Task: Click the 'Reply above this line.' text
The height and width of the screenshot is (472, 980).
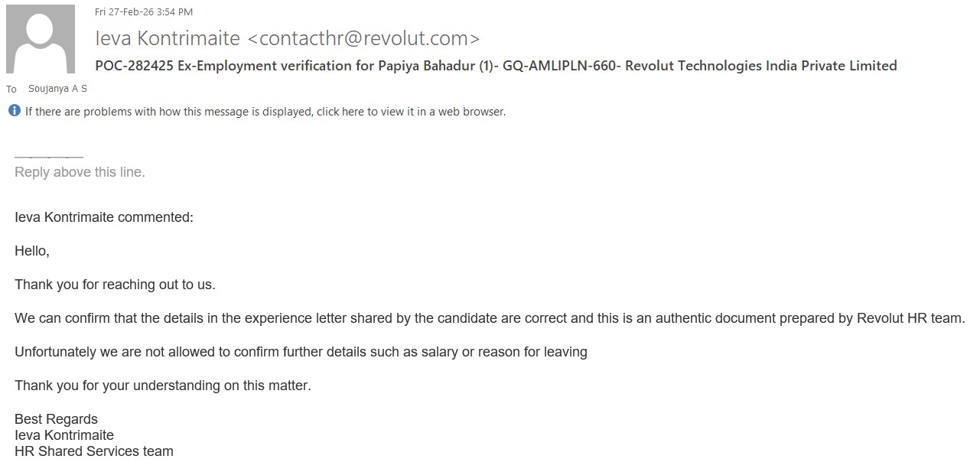Action: 80,172
